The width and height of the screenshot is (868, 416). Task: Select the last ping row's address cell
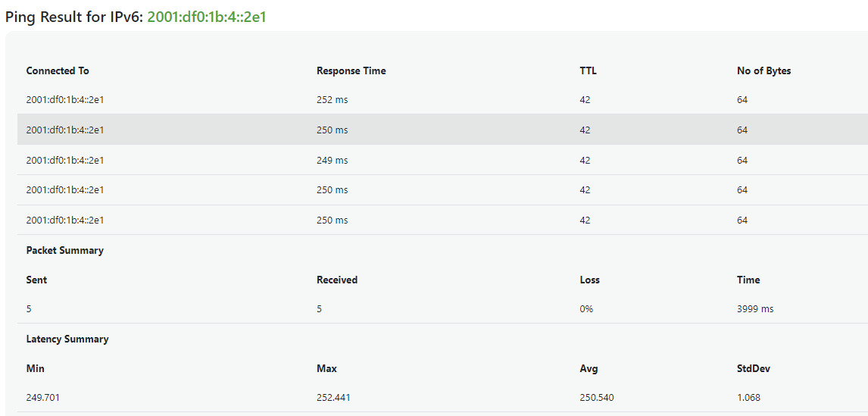[65, 220]
